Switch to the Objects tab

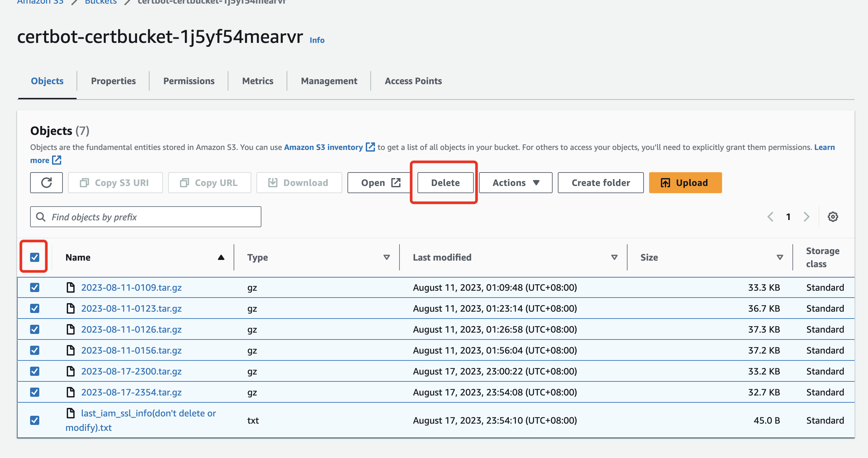coord(47,81)
